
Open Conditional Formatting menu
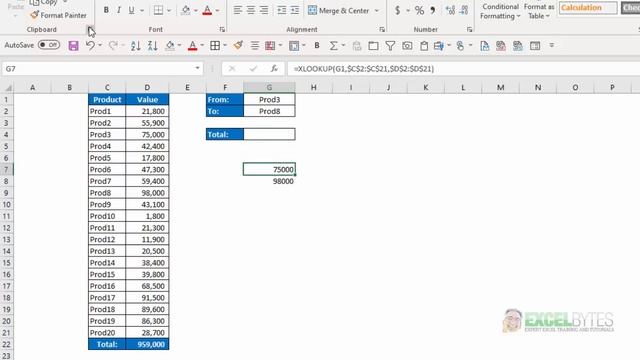point(500,11)
